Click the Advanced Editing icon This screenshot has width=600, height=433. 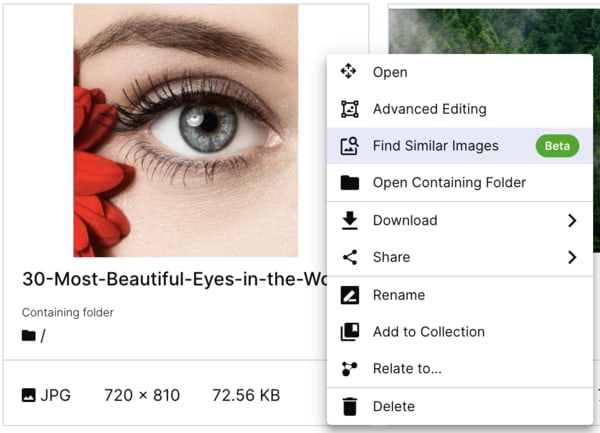click(349, 109)
